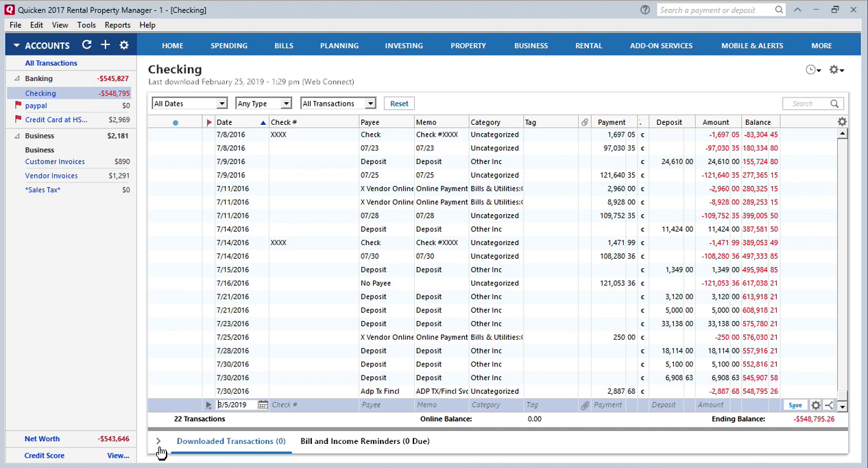Open the Checking account actions gear
Image resolution: width=868 pixels, height=468 pixels.
pyautogui.click(x=836, y=70)
